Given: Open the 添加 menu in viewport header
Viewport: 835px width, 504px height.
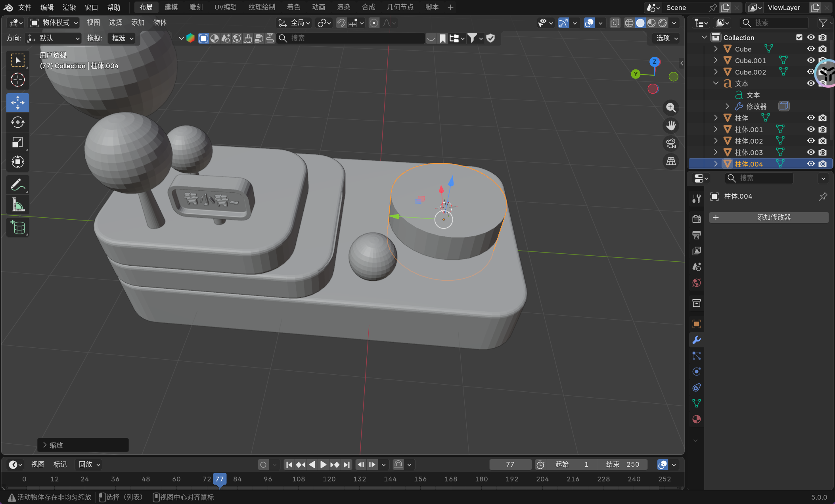Looking at the screenshot, I should (138, 23).
